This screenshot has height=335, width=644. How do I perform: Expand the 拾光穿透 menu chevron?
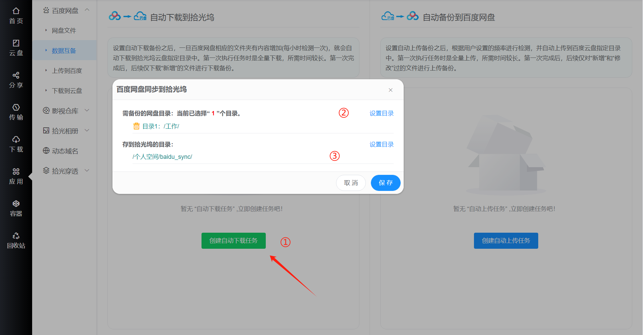(x=87, y=170)
